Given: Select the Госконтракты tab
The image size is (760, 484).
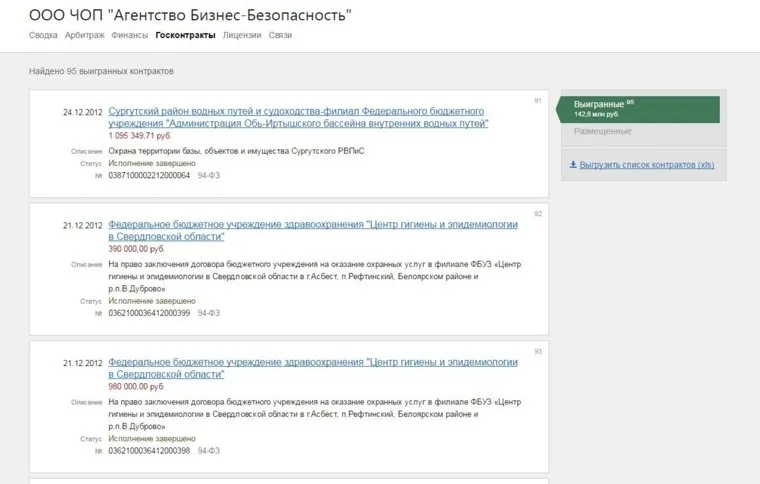Looking at the screenshot, I should [185, 35].
